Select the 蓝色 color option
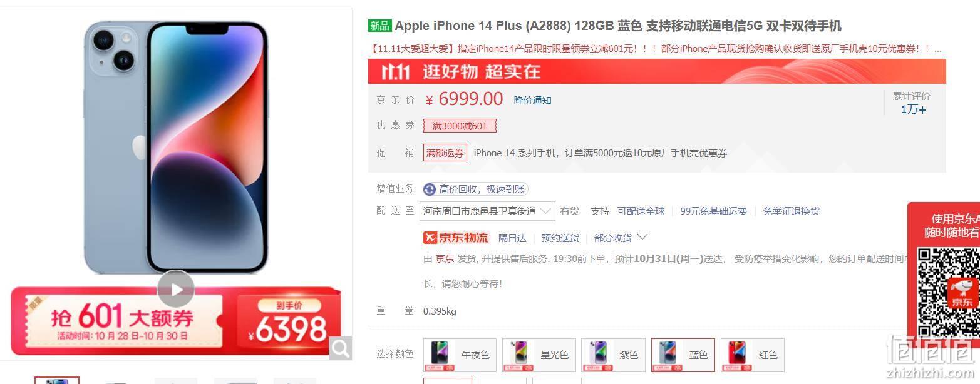The image size is (980, 384). [x=683, y=355]
